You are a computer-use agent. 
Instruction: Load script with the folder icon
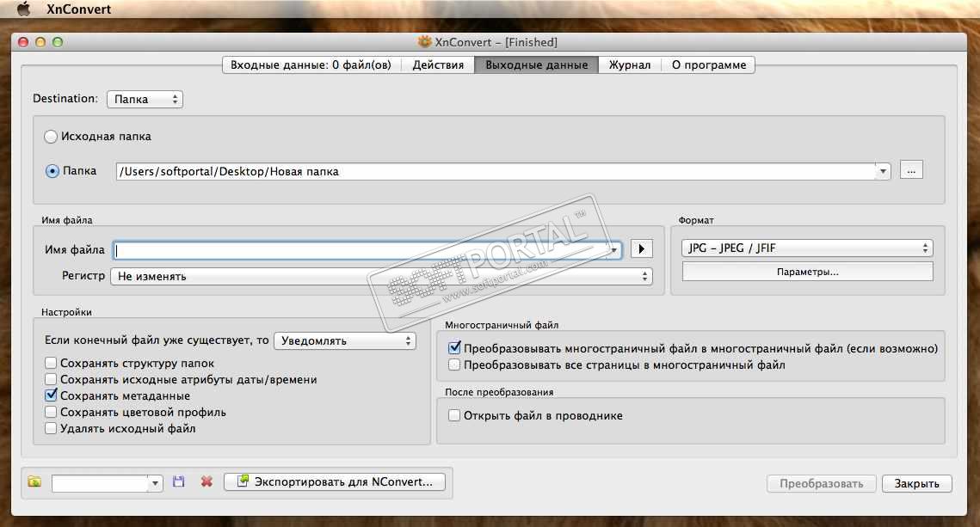click(x=34, y=482)
